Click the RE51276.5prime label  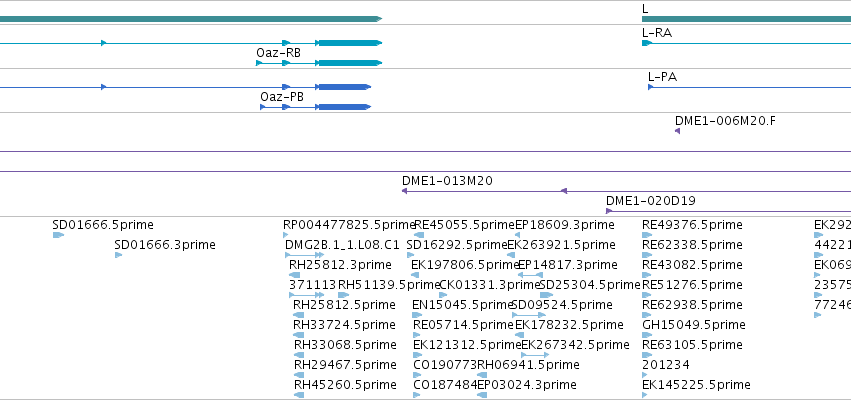(692, 285)
